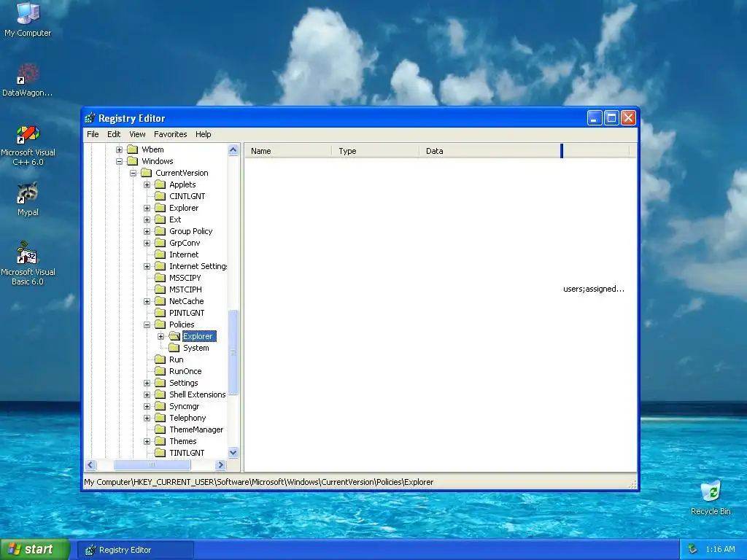Click the Registry Editor taskbar button
This screenshot has width=747, height=560.
pos(136,550)
